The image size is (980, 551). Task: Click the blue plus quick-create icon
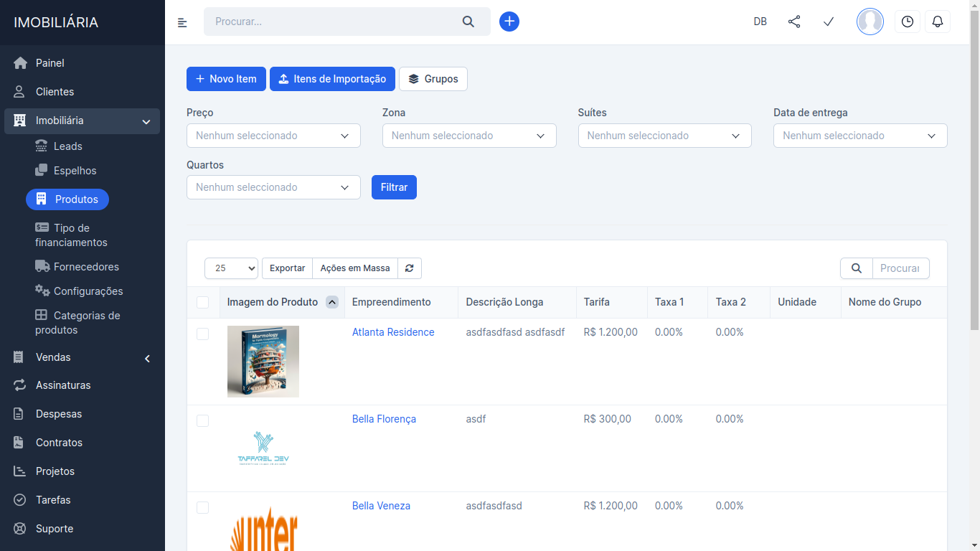(x=509, y=22)
